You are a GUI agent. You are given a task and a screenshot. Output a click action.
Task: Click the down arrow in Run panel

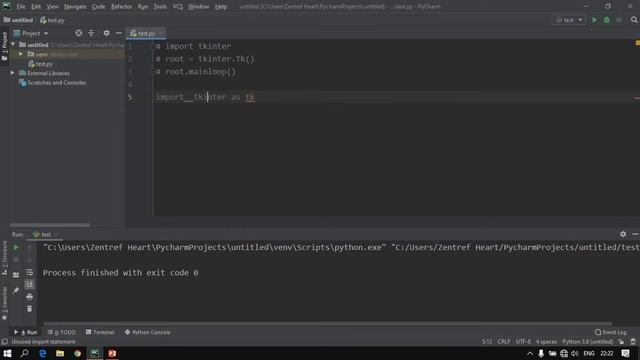pyautogui.click(x=29, y=260)
